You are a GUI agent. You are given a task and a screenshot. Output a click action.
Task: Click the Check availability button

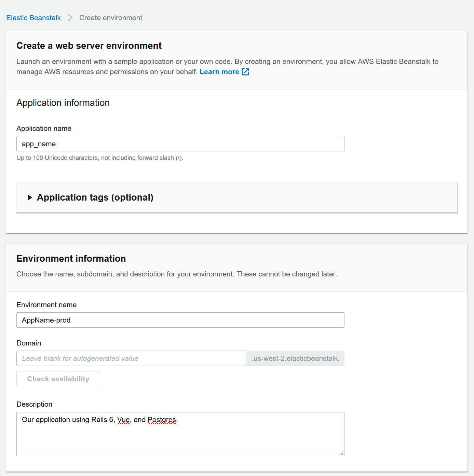[58, 379]
